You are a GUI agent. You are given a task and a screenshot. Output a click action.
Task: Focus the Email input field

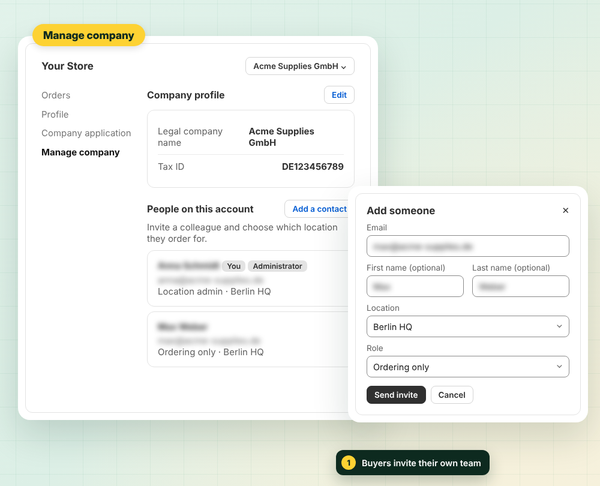point(468,246)
